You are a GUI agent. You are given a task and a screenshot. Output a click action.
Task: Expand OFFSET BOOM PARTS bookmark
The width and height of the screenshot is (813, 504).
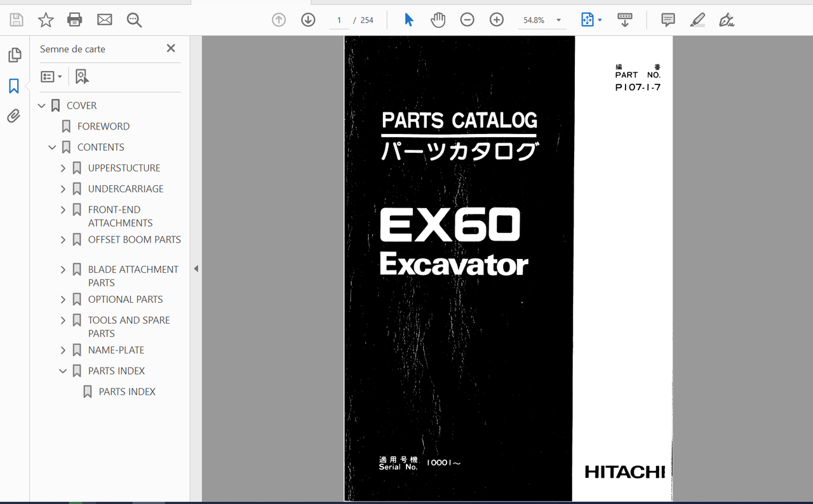[63, 240]
